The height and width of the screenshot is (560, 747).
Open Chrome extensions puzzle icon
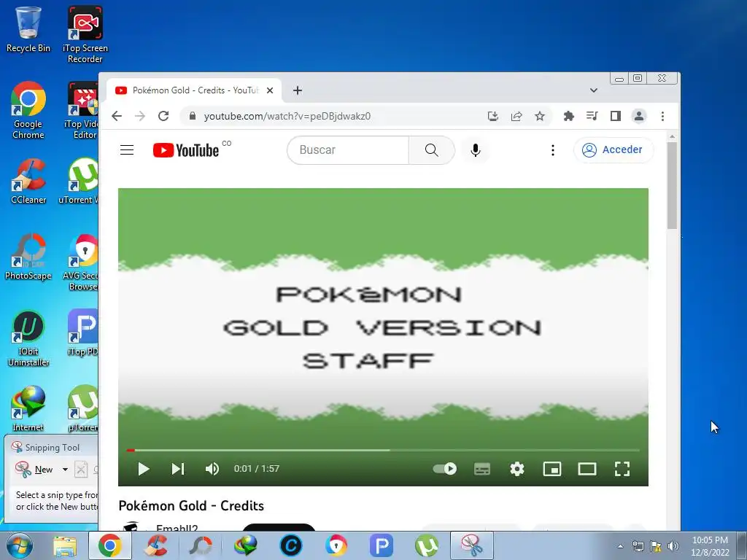point(568,116)
